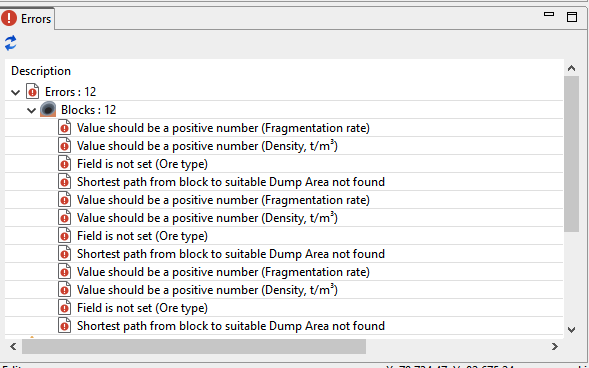This screenshot has height=368, width=589.
Task: Click the horizontal scrollbar left arrow
Action: coord(13,346)
